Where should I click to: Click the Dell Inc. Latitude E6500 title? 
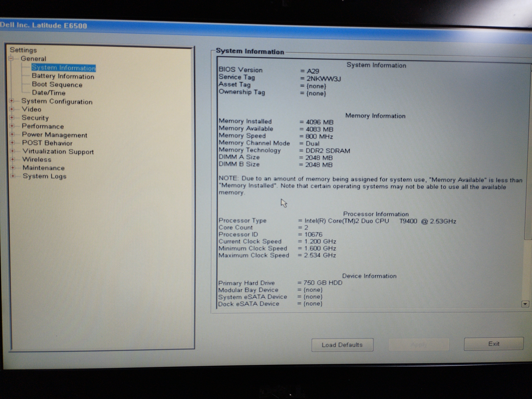pyautogui.click(x=44, y=25)
